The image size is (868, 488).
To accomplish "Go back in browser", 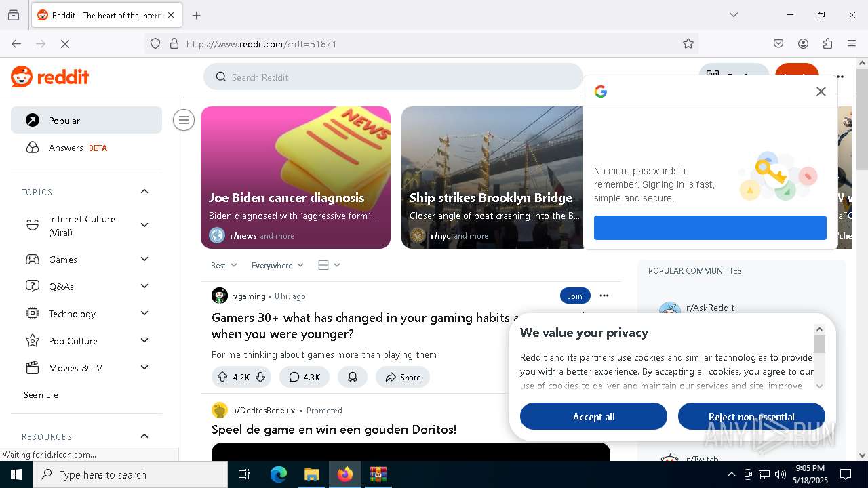I will (x=16, y=43).
